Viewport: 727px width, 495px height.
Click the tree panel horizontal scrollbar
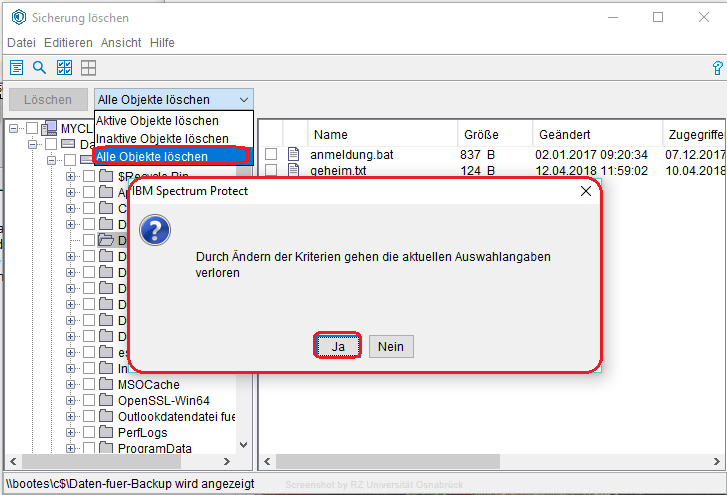tap(120, 461)
